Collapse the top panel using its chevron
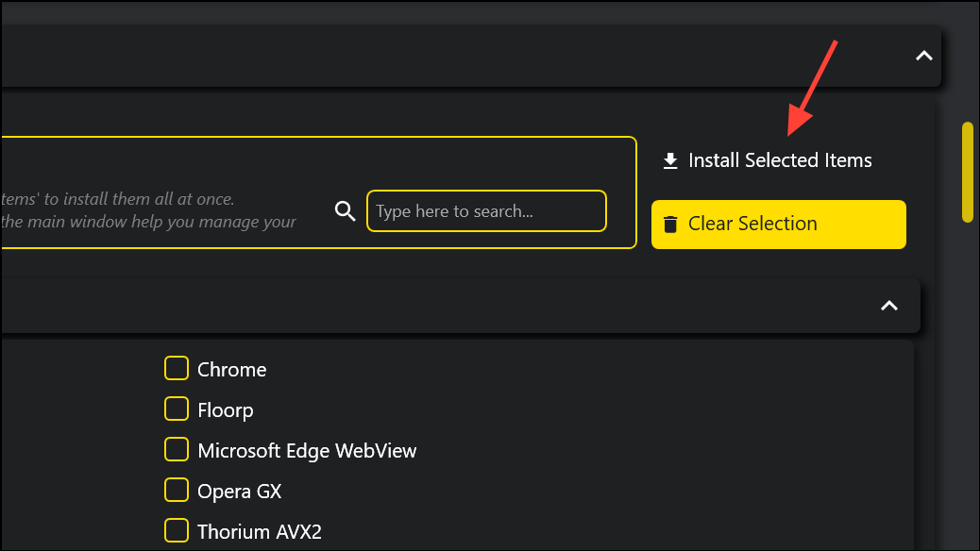 pyautogui.click(x=923, y=57)
